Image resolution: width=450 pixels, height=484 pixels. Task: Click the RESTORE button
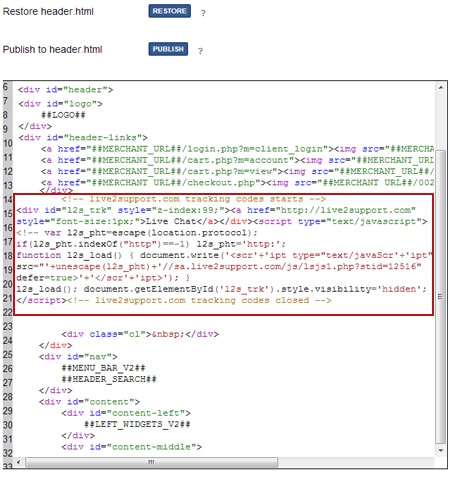click(x=169, y=11)
